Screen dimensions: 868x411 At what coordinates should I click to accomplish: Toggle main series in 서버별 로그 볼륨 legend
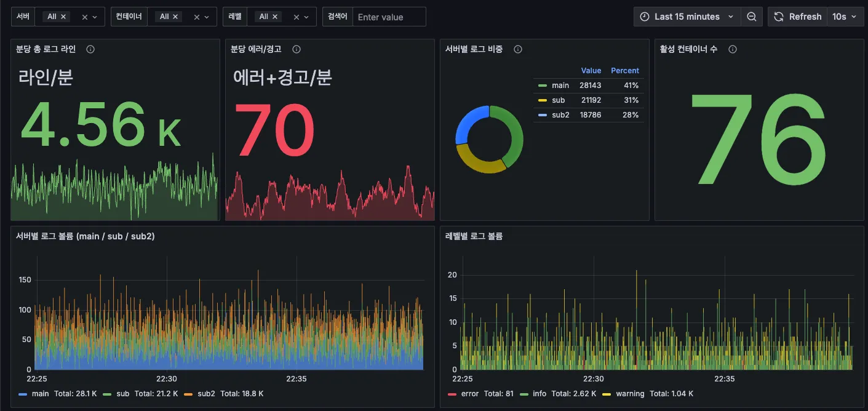pyautogui.click(x=40, y=394)
